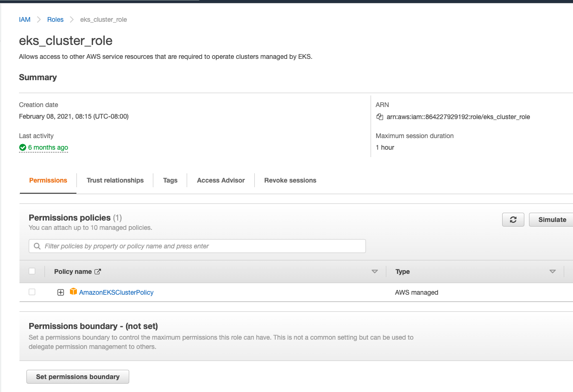The image size is (573, 392).
Task: Click the Set permissions boundary button
Action: coord(77,376)
